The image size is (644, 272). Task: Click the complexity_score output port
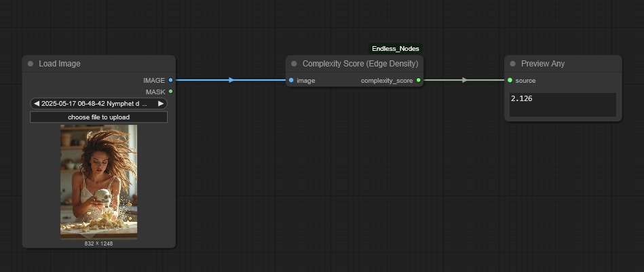coord(419,80)
